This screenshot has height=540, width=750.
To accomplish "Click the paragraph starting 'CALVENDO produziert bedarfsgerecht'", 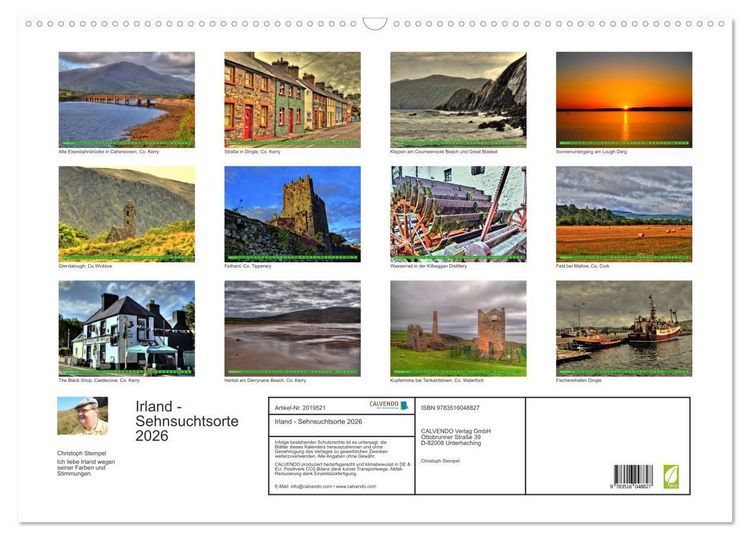I will (x=342, y=469).
